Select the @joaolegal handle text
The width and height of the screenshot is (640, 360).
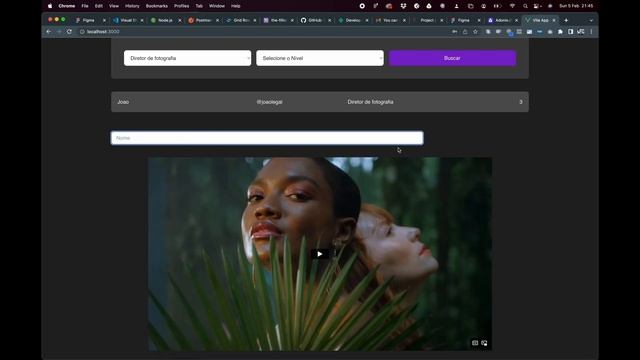(269, 102)
